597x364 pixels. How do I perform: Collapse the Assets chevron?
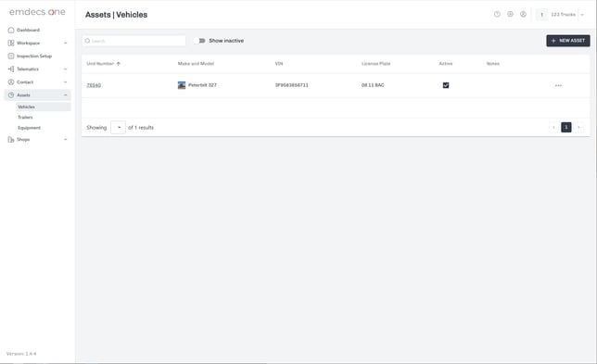[66, 94]
